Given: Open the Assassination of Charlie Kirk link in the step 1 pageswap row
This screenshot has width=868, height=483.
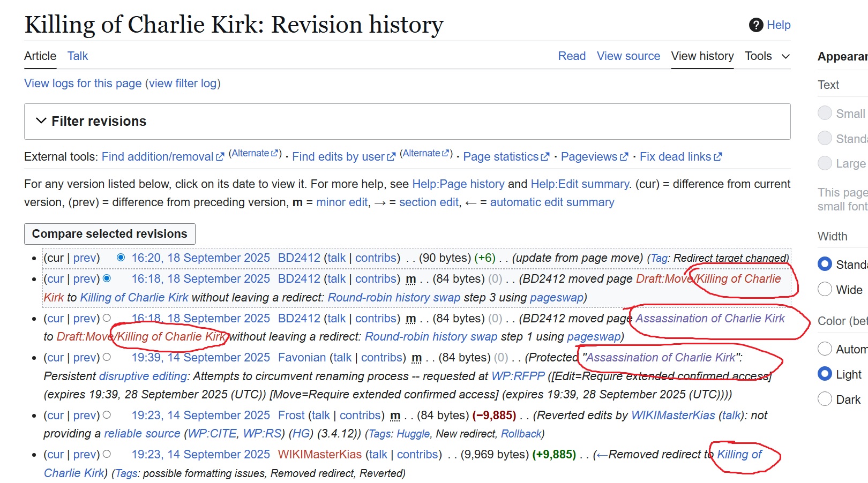Looking at the screenshot, I should click(x=710, y=319).
